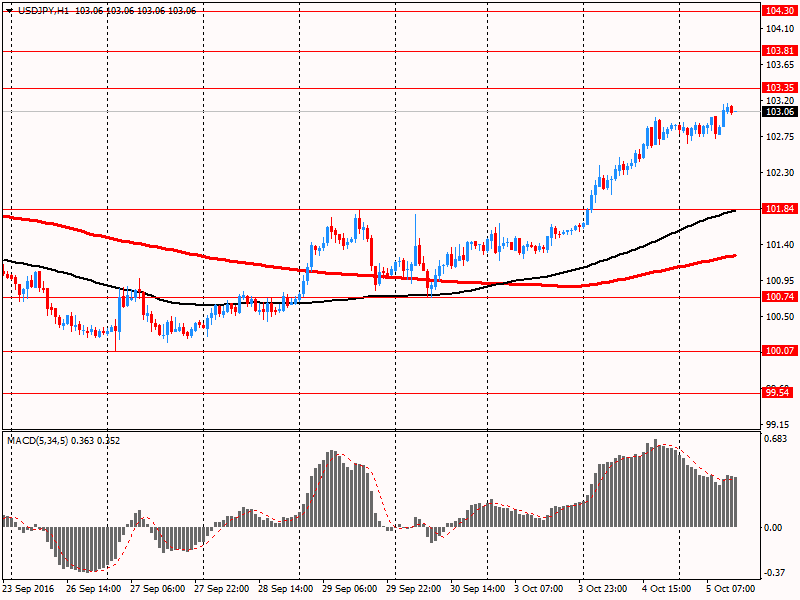Select the 100.07 red price level label
The image size is (800, 600).
(x=780, y=351)
